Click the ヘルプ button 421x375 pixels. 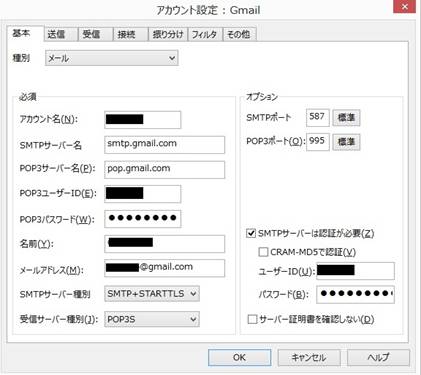click(378, 357)
